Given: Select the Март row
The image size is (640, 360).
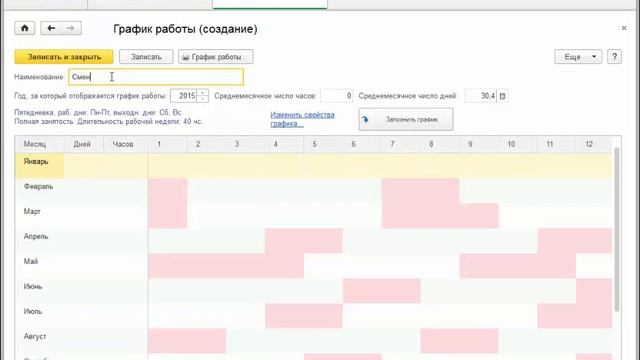Looking at the screenshot, I should pos(313,216).
